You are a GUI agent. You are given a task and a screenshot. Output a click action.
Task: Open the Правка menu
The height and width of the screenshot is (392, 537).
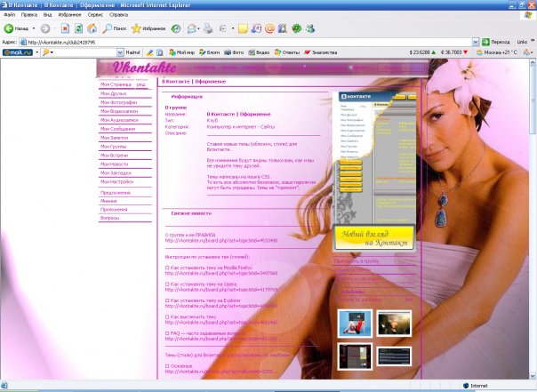pyautogui.click(x=29, y=15)
